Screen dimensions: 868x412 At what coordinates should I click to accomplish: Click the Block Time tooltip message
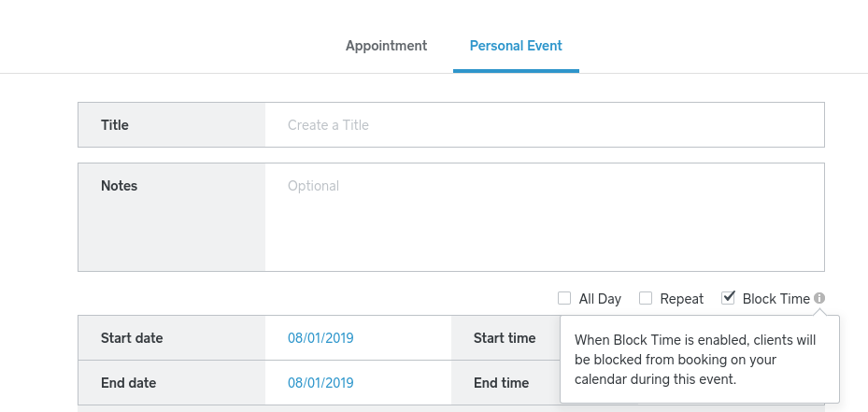pos(696,359)
